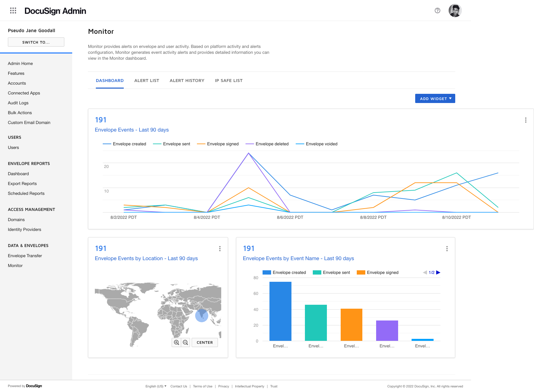Open Contact Us footer link
Image resolution: width=534 pixels, height=392 pixels.
click(x=179, y=386)
